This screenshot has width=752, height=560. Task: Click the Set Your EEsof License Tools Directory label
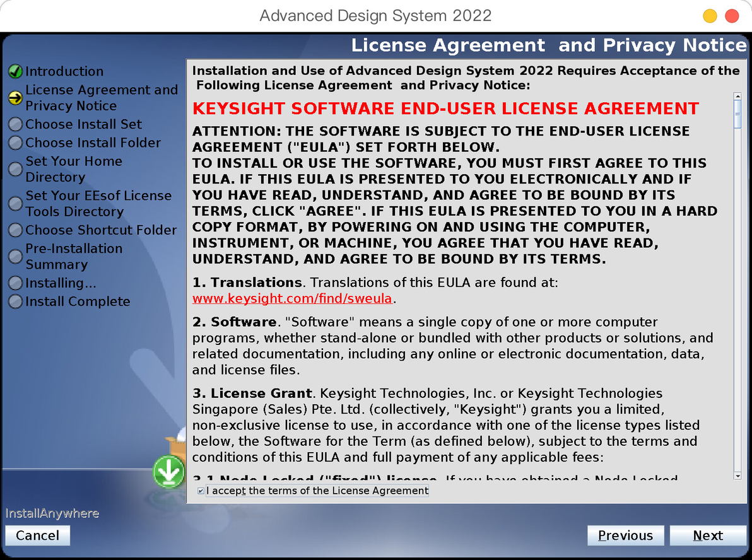(98, 204)
